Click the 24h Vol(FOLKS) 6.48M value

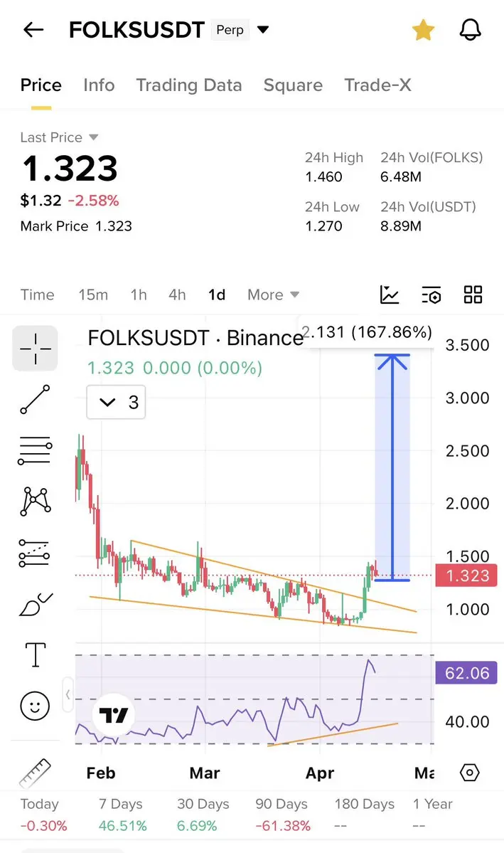401,177
